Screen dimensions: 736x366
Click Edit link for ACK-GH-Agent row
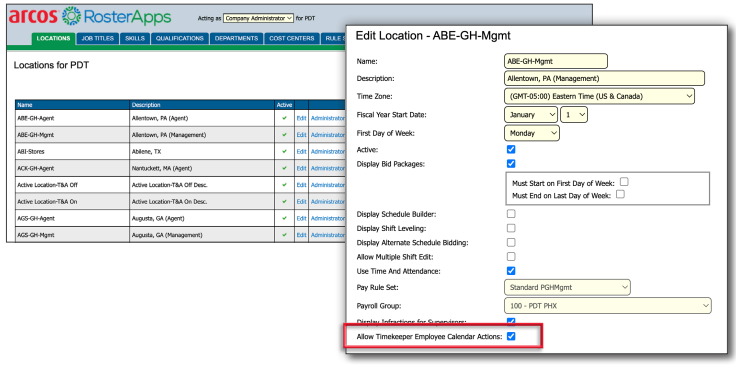tap(301, 168)
